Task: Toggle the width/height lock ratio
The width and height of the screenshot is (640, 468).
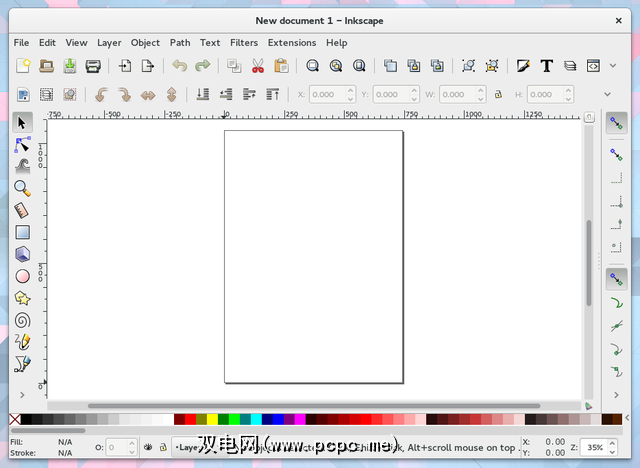Action: [x=498, y=95]
